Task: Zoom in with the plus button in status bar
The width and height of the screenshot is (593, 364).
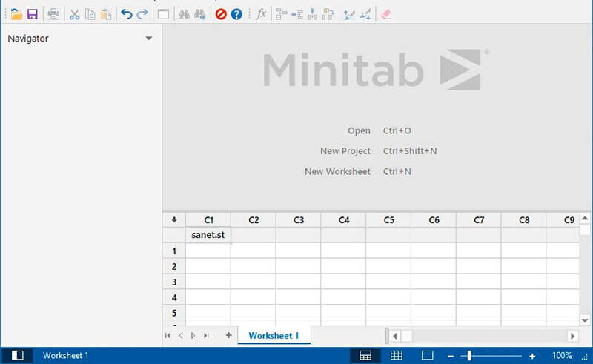Action: 532,356
